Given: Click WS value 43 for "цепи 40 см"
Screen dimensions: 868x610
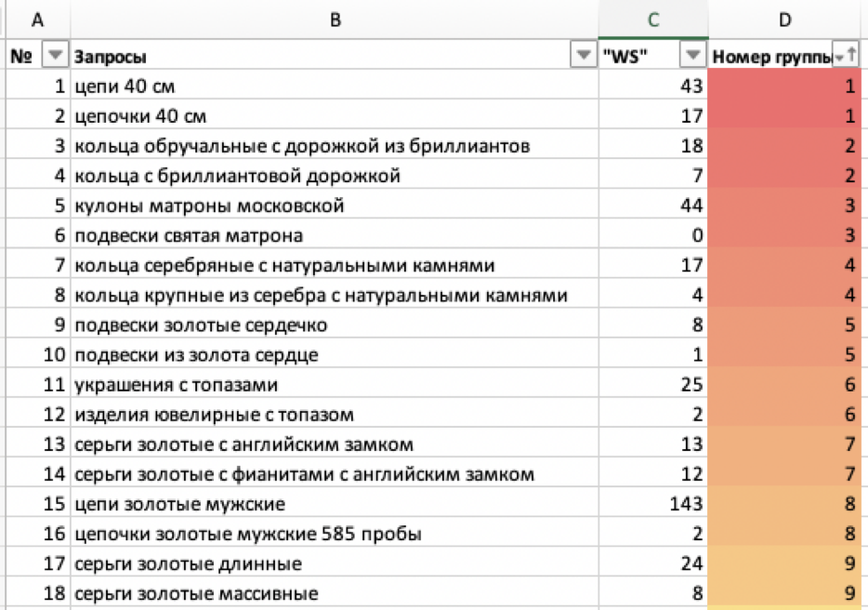Looking at the screenshot, I should [653, 86].
